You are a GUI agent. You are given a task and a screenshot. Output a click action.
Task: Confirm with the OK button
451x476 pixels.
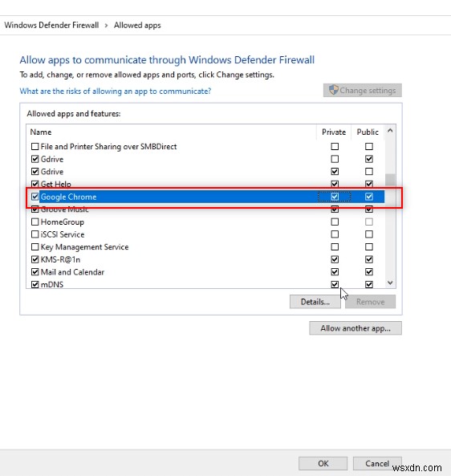[323, 463]
